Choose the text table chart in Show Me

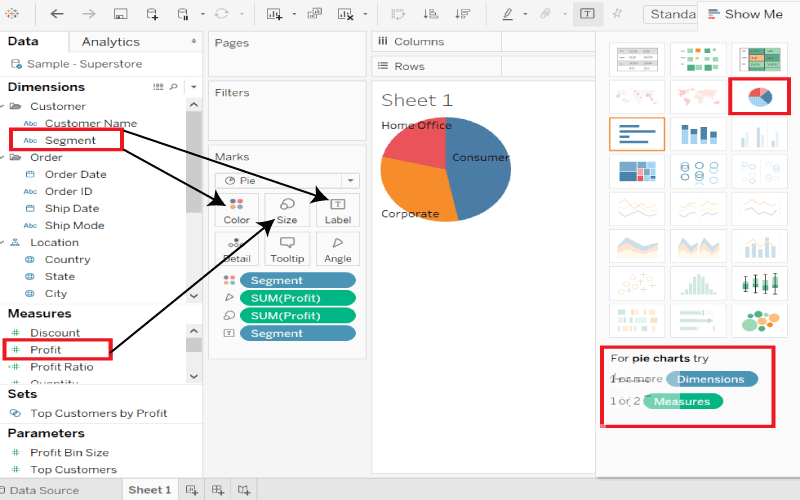(x=637, y=59)
